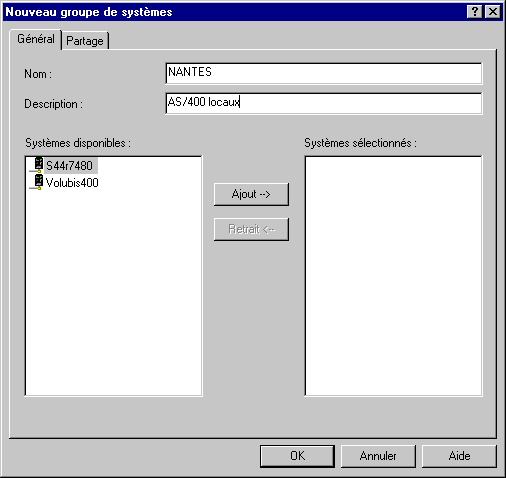This screenshot has width=506, height=478.
Task: Choose Volubis400 in available systems list
Action: [72, 183]
